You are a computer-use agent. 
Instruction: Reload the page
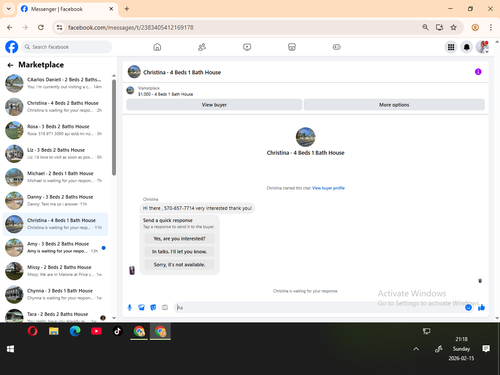point(41,27)
